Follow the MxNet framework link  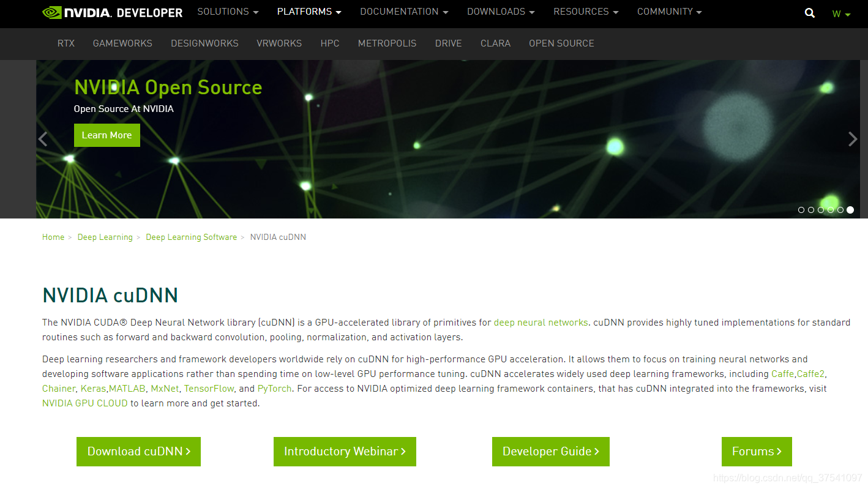click(165, 389)
